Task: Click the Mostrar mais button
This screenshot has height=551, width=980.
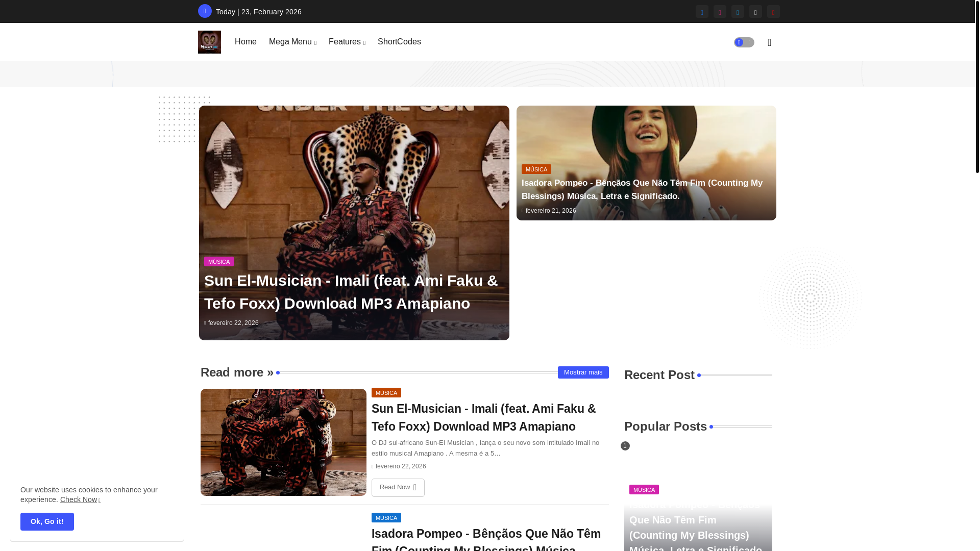Action: [x=583, y=372]
